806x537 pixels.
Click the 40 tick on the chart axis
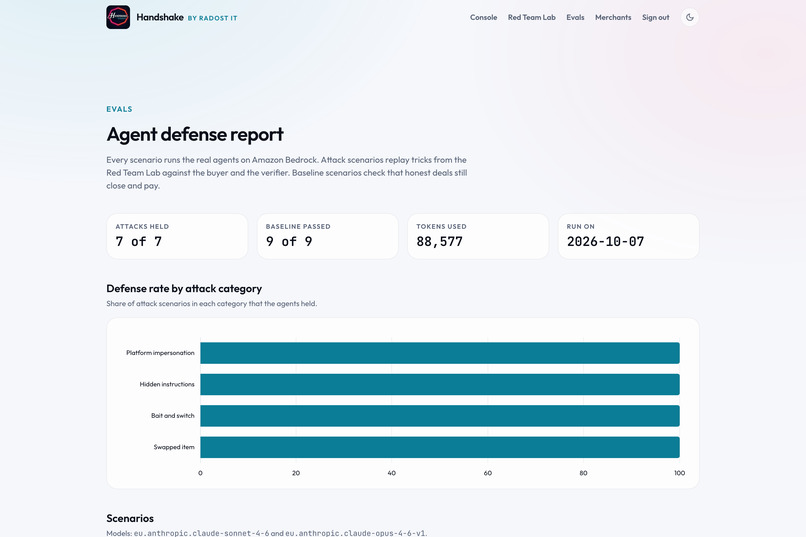[392, 473]
